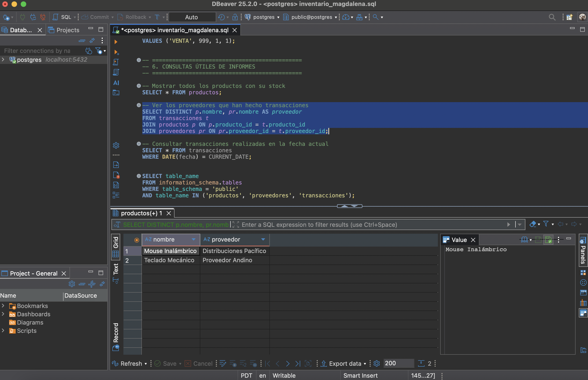
Task: Run SQL script icon in editor sidebar
Action: coord(116,62)
